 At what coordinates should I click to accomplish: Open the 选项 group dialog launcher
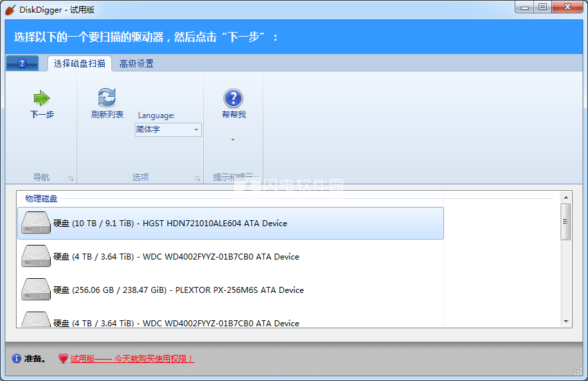[x=197, y=179]
